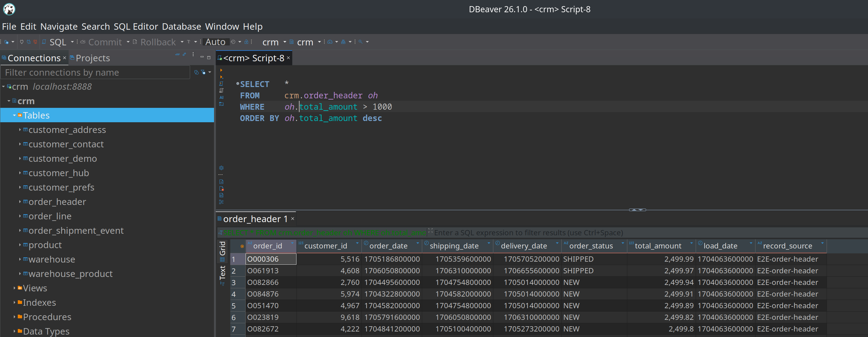Expand the order_header table node

(20, 202)
